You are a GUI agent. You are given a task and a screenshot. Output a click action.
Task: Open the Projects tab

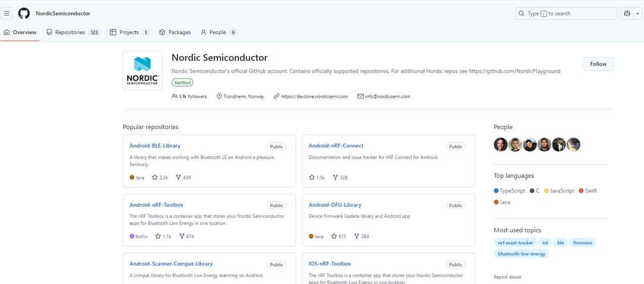coord(129,32)
